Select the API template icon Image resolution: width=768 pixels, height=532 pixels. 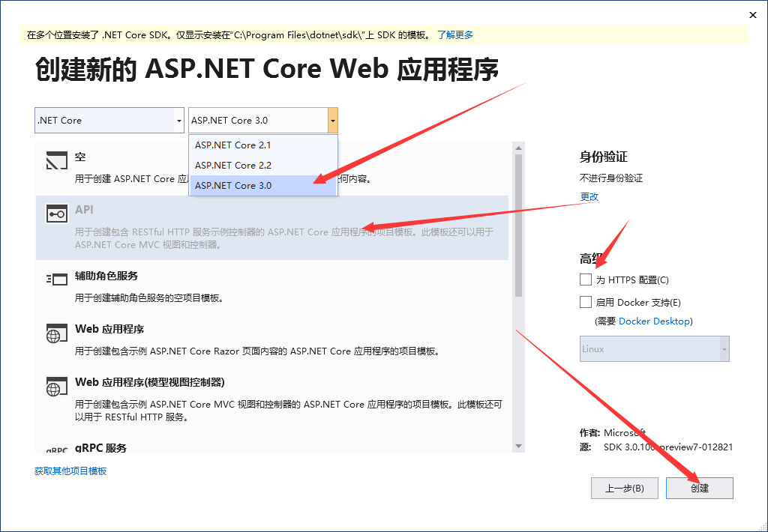56,214
